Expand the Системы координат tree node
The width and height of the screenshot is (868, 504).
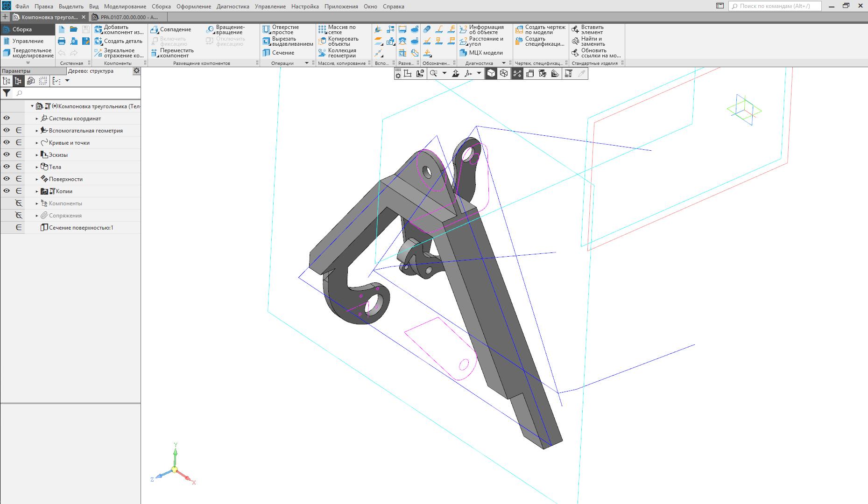37,119
